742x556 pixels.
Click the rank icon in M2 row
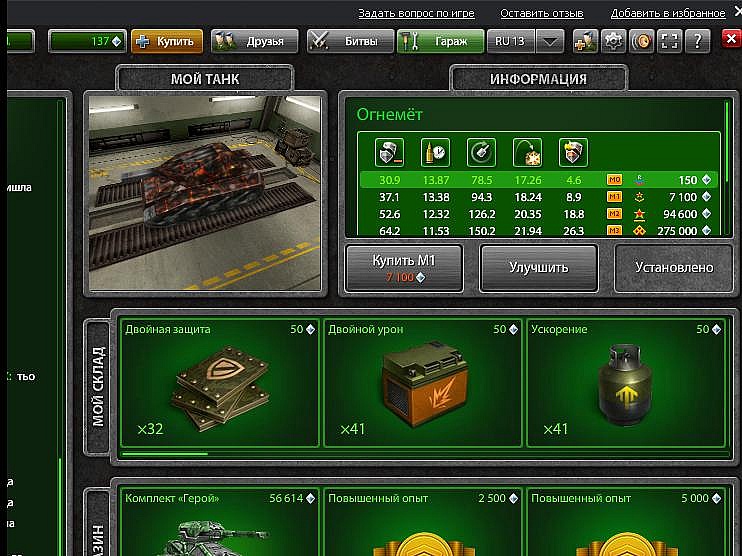[639, 214]
